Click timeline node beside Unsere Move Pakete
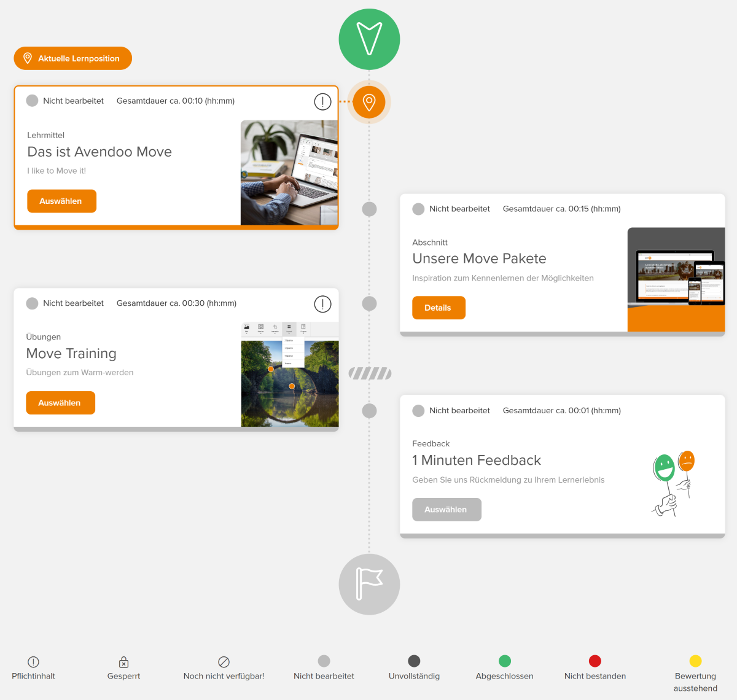The height and width of the screenshot is (700, 737). pyautogui.click(x=369, y=209)
